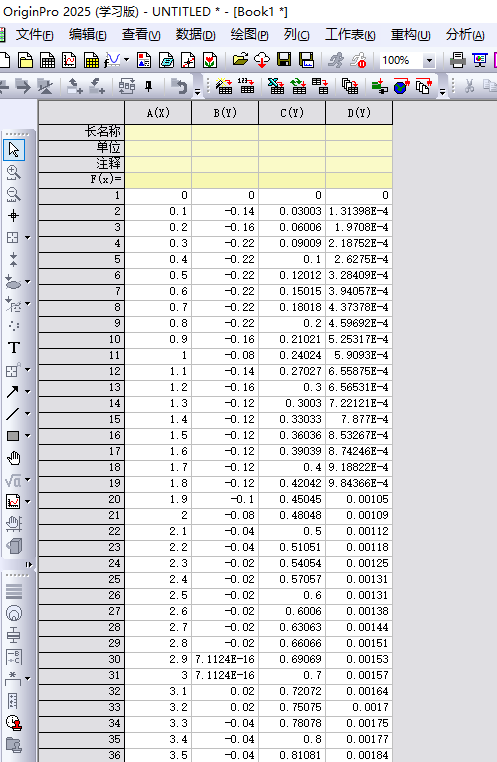The width and height of the screenshot is (497, 762).
Task: Select the 长名称 row label
Action: click(x=82, y=132)
